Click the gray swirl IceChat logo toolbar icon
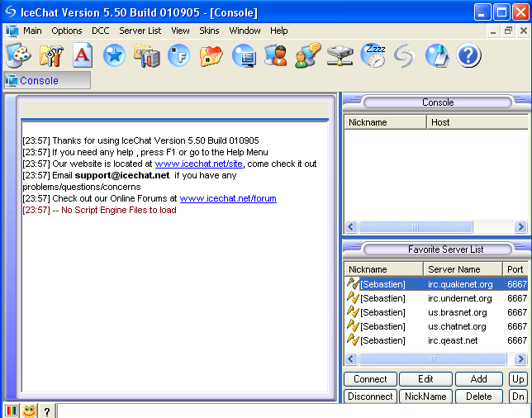Viewport: 532px width, 418px height. 405,55
